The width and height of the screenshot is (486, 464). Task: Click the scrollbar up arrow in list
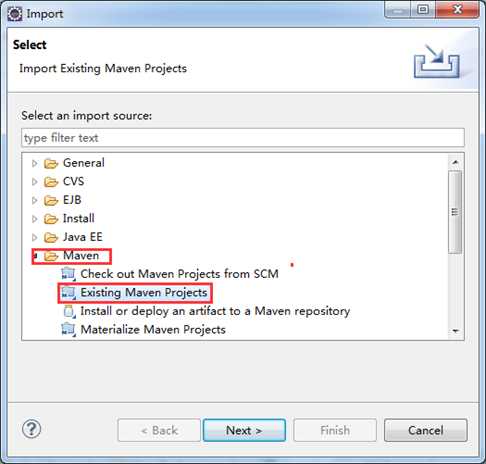coord(455,162)
